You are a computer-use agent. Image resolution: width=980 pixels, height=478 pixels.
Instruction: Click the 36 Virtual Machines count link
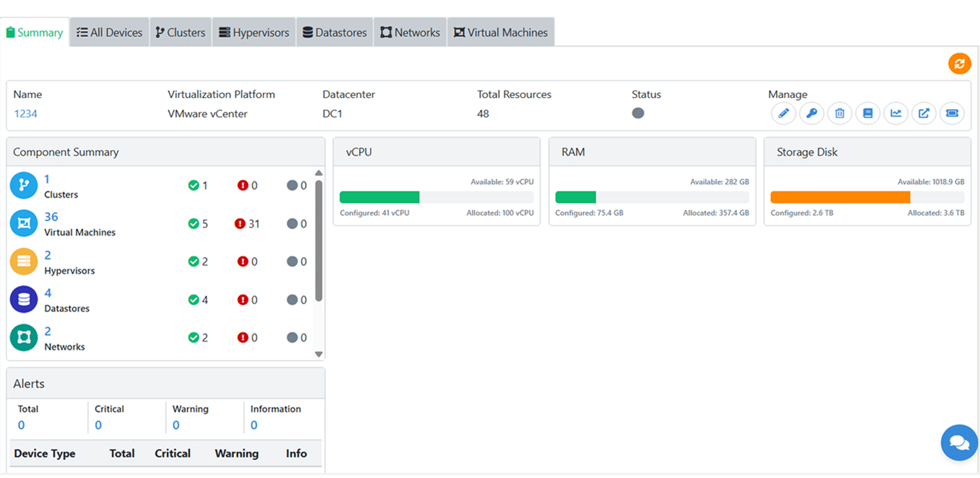(51, 217)
